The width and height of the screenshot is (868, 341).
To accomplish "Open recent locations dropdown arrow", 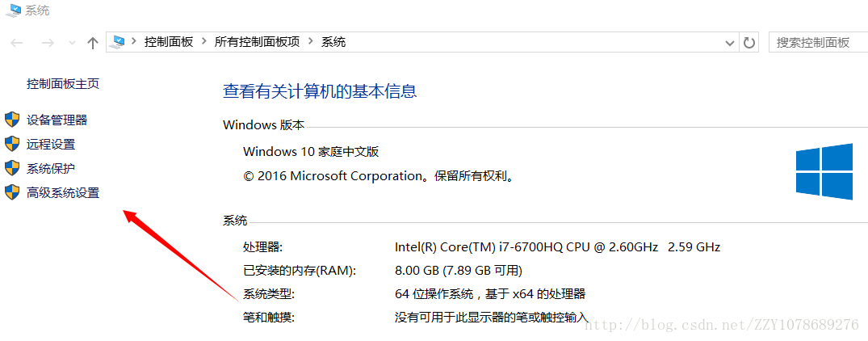I will (x=72, y=43).
